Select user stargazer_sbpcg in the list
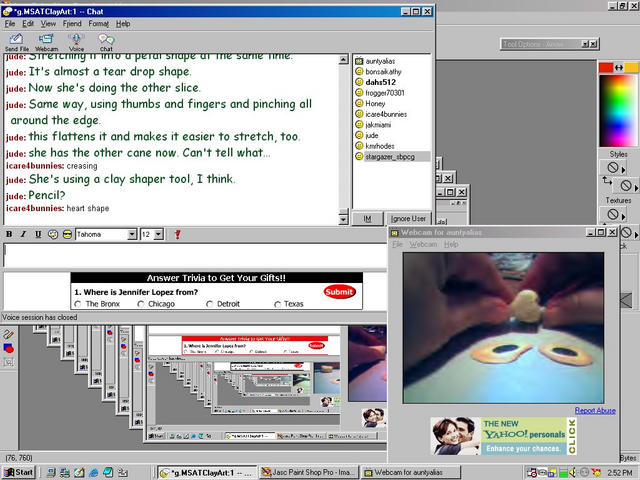Image resolution: width=640 pixels, height=480 pixels. coord(390,157)
